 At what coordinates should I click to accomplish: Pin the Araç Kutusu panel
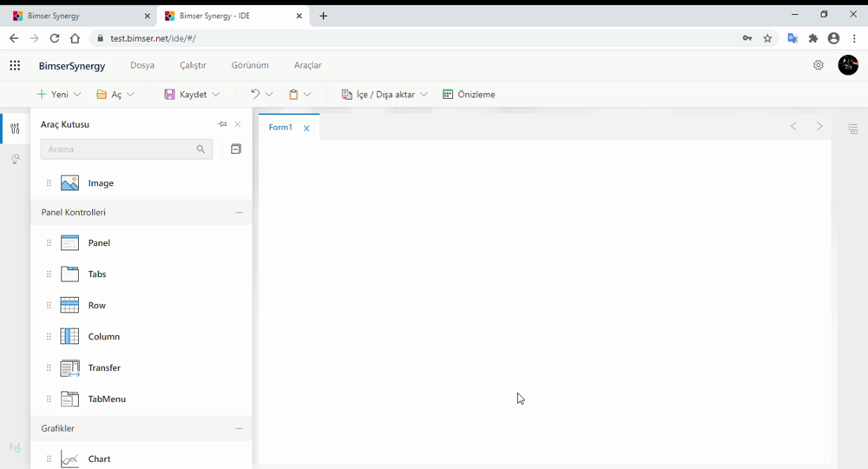point(222,124)
